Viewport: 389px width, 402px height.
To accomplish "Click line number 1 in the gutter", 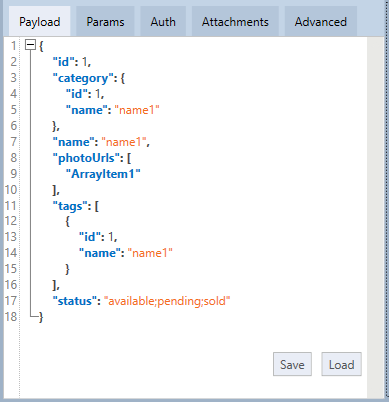I will 13,45.
